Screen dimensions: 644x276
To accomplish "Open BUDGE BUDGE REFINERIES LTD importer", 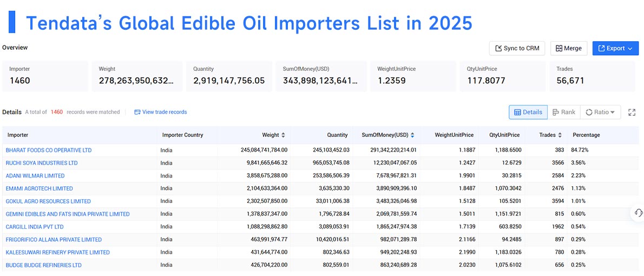I will click(43, 265).
